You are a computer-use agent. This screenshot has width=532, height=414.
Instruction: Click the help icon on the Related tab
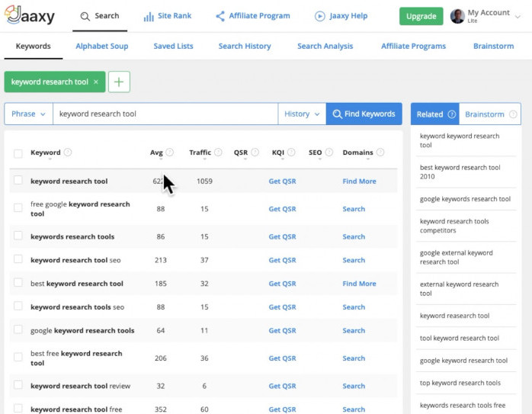tap(451, 114)
